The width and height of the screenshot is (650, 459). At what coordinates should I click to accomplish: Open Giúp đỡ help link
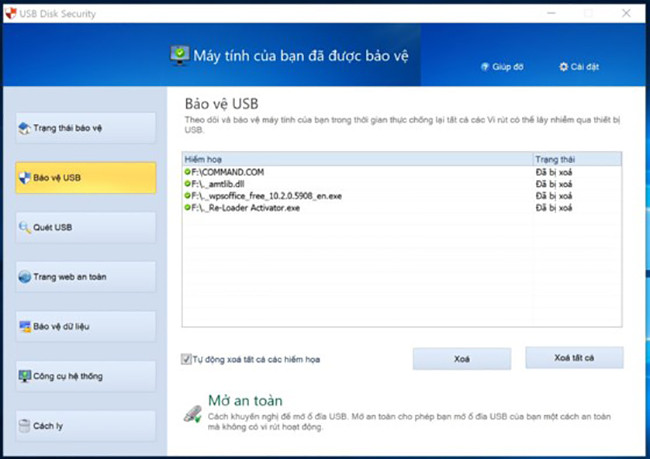pyautogui.click(x=502, y=67)
